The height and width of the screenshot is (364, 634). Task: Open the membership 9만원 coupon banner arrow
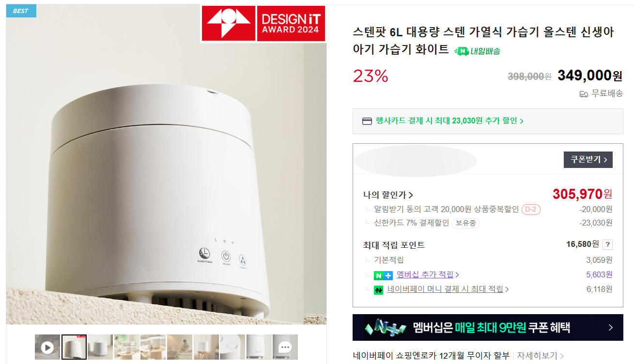(611, 328)
